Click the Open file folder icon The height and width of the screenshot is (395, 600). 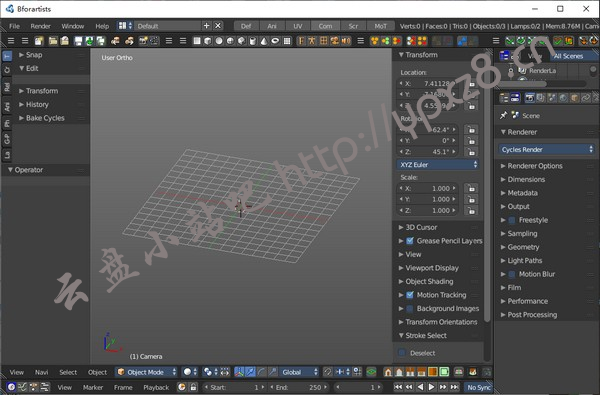pos(53,41)
